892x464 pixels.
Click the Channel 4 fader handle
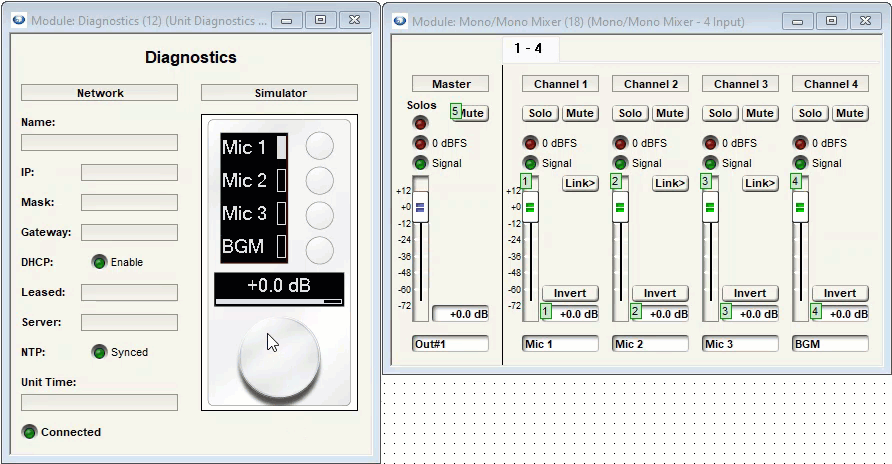click(800, 208)
